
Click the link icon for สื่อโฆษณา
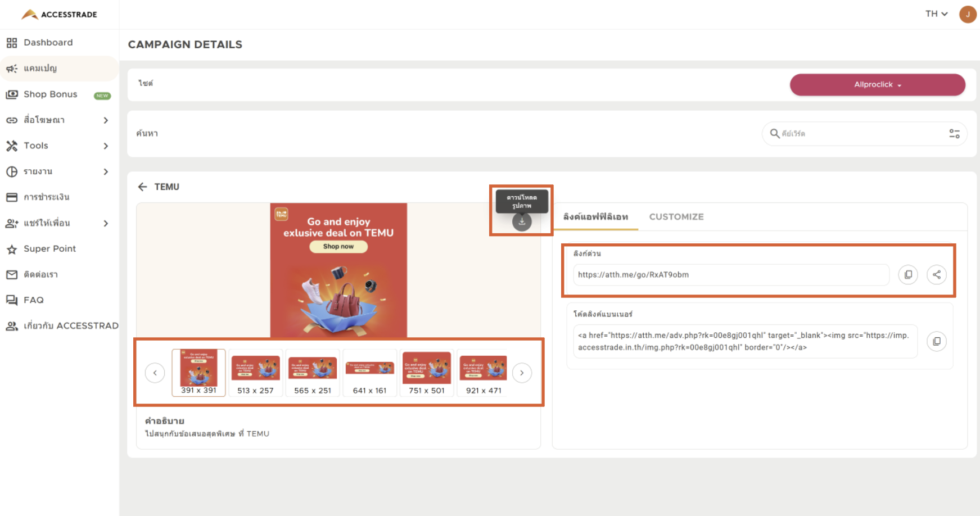(x=12, y=120)
